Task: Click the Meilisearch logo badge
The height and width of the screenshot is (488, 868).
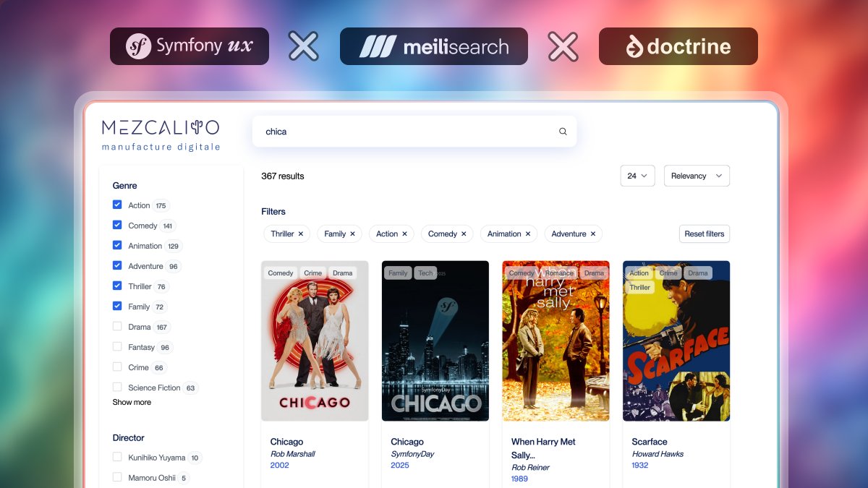Action: (434, 46)
